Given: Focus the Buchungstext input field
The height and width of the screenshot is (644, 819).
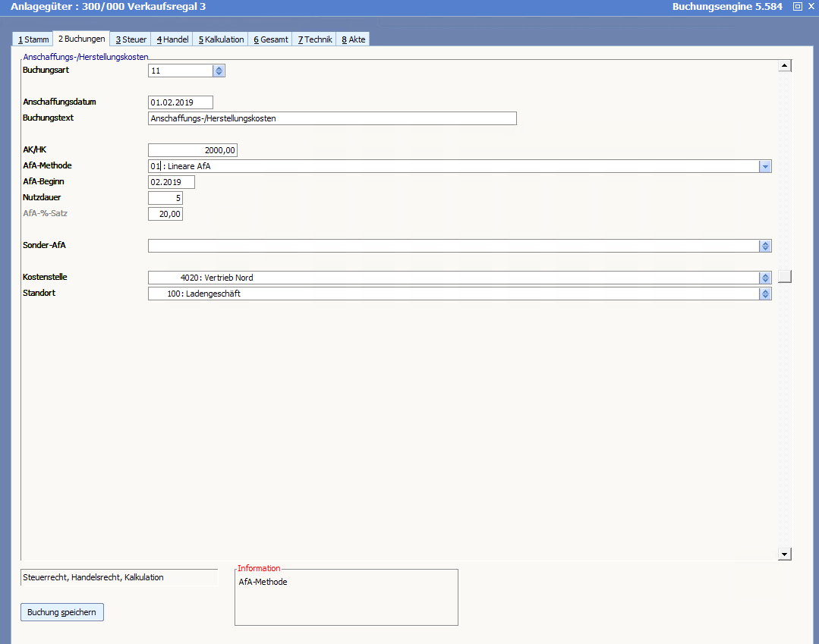Looking at the screenshot, I should click(332, 118).
